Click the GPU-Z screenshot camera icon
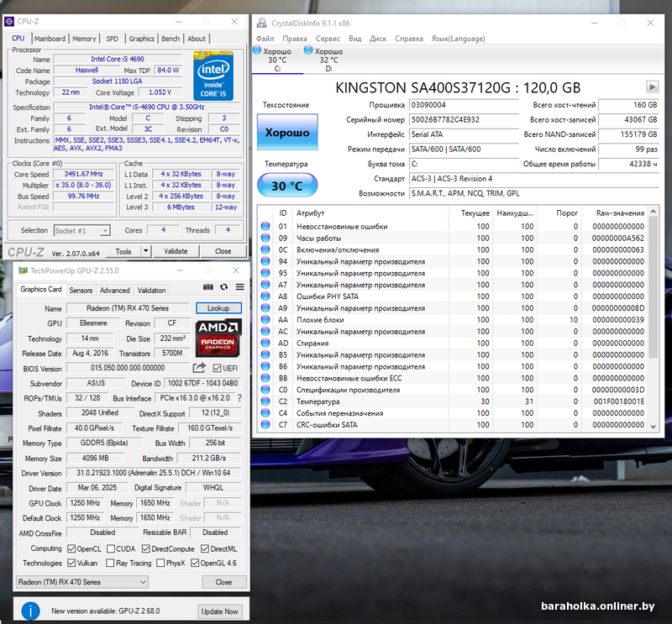 [x=208, y=287]
